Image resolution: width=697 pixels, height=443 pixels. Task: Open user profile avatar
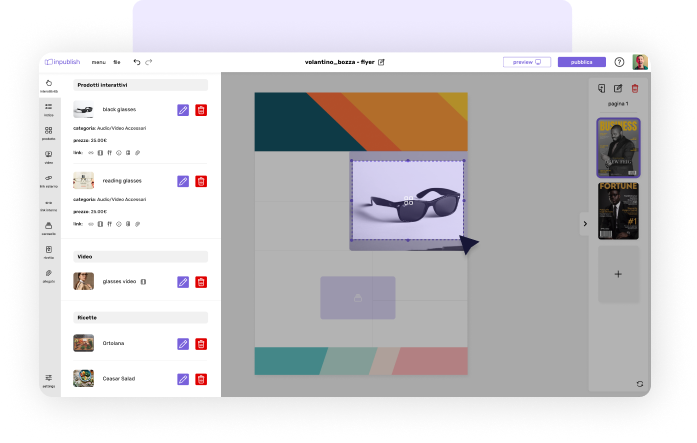coord(640,62)
